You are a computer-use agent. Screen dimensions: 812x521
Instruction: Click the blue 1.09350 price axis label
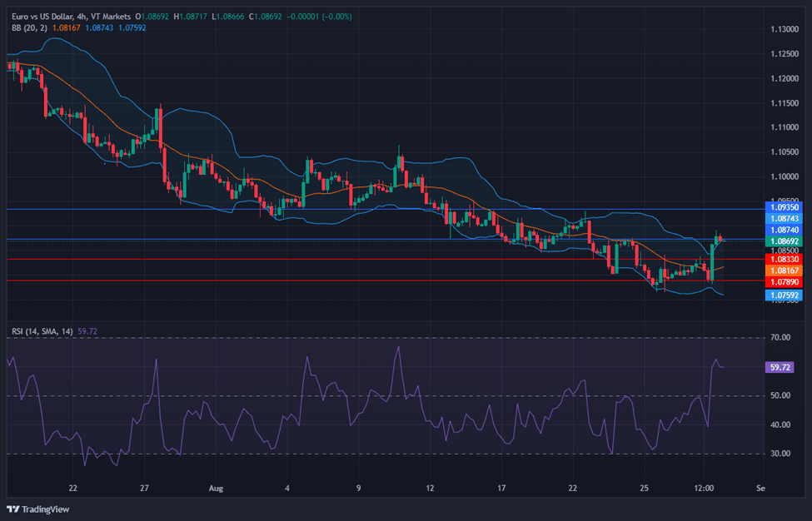point(785,206)
